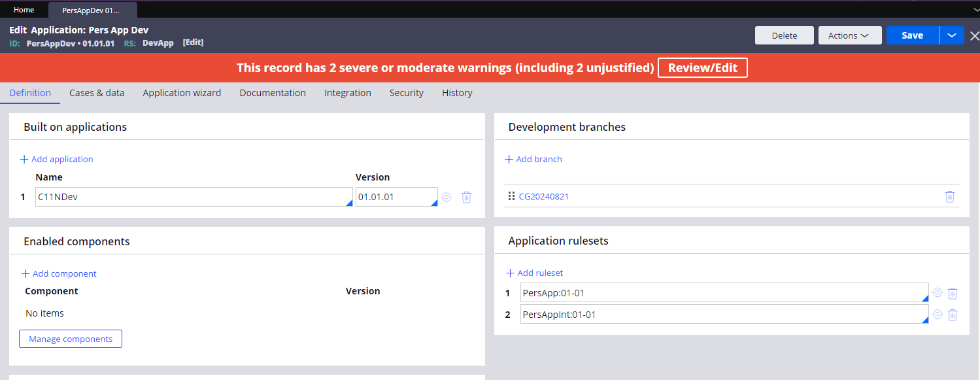980x380 pixels.
Task: Open the C11NDev application rule via target icon
Action: tap(447, 197)
